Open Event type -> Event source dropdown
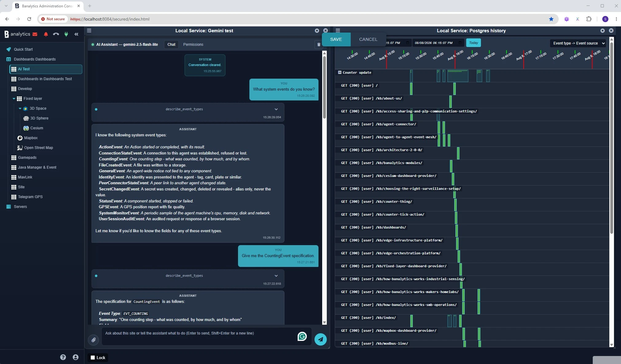 click(579, 43)
